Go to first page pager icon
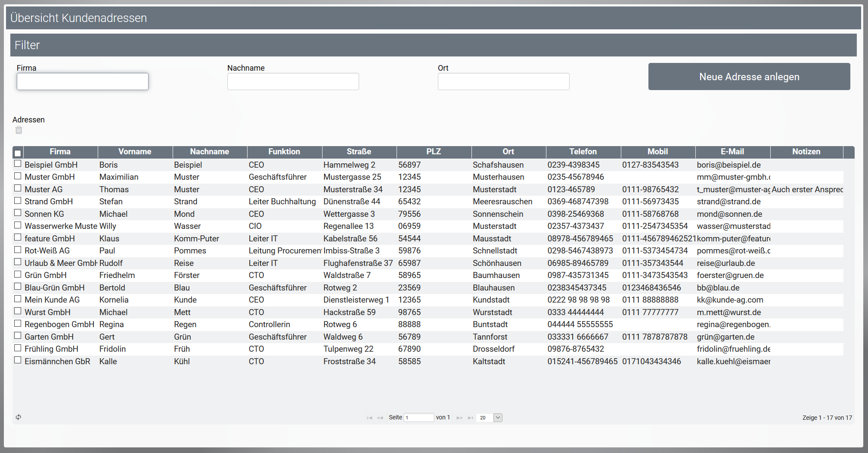 [369, 418]
